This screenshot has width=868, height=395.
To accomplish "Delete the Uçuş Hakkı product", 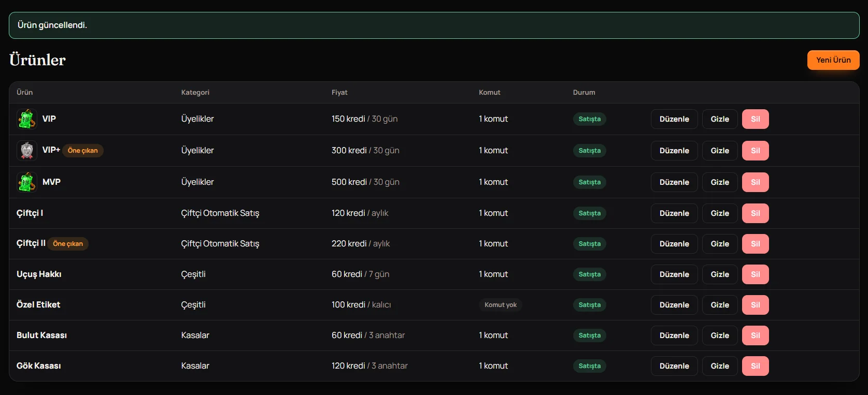I will tap(756, 274).
